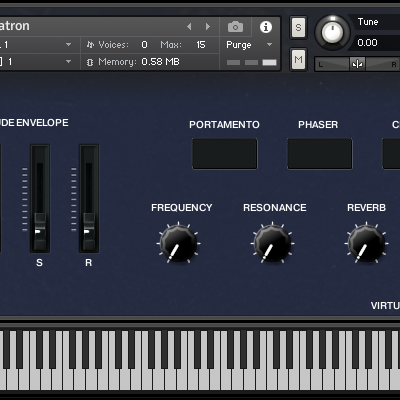Toggle the PHASER switch
This screenshot has width=400, height=400.
point(319,154)
